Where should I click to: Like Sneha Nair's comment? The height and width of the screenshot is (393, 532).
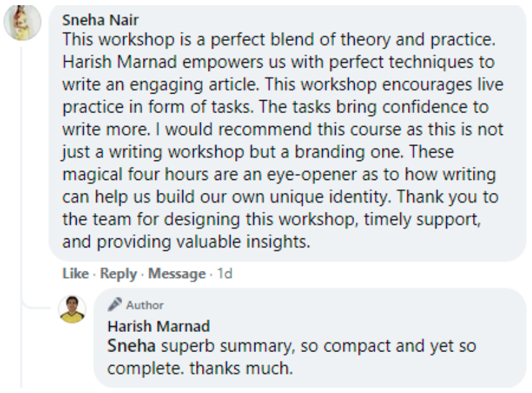coord(75,274)
